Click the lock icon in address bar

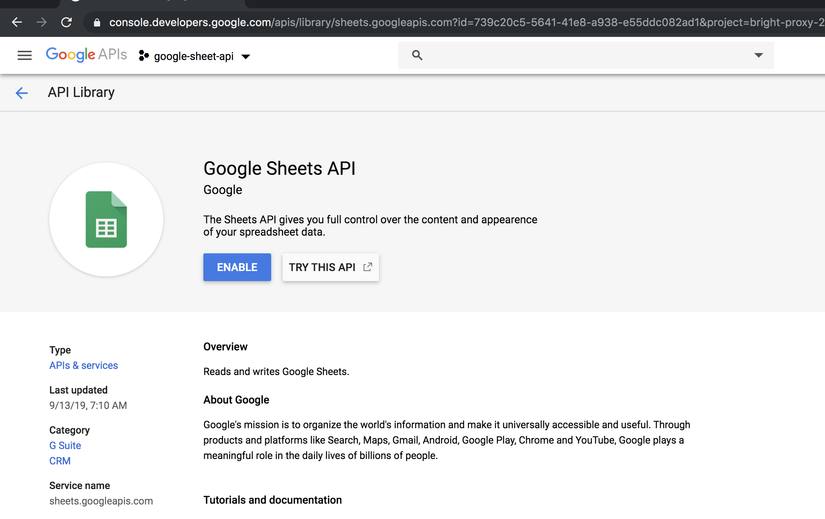(97, 22)
